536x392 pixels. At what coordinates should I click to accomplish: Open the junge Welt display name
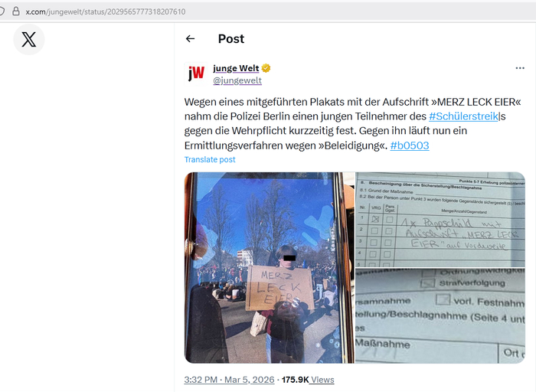236,68
